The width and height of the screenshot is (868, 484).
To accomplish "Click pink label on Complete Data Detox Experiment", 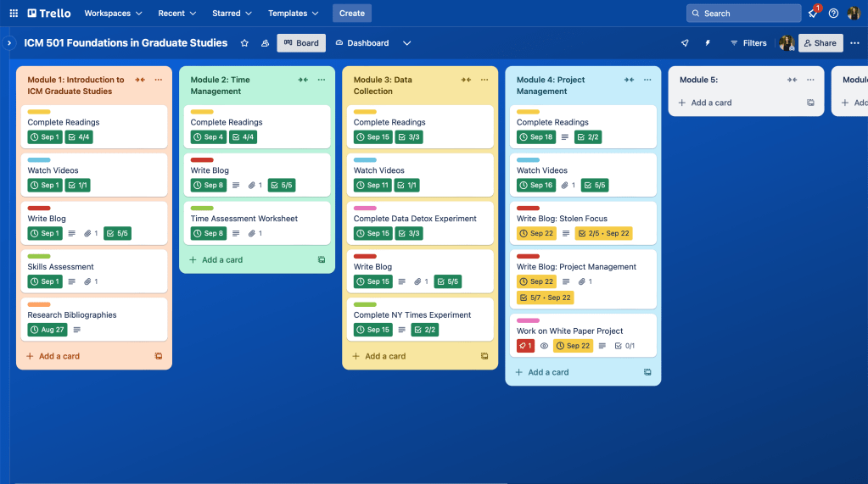I will (365, 208).
